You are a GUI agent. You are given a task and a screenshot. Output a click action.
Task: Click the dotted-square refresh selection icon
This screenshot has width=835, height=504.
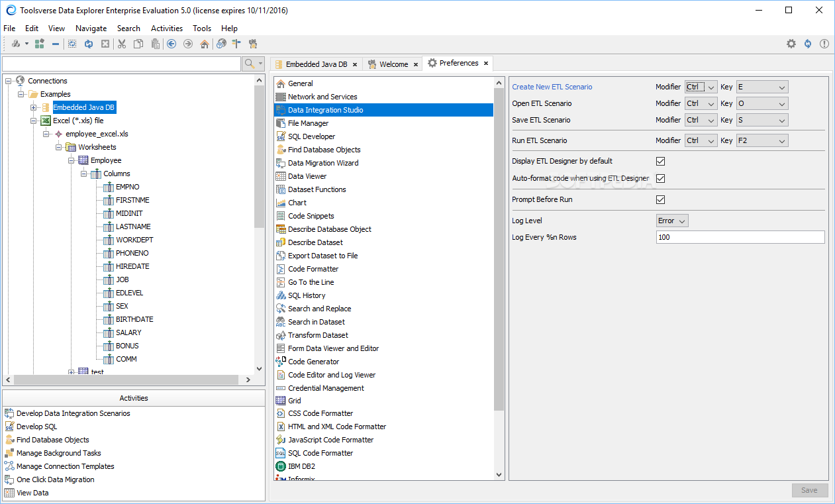coord(72,44)
